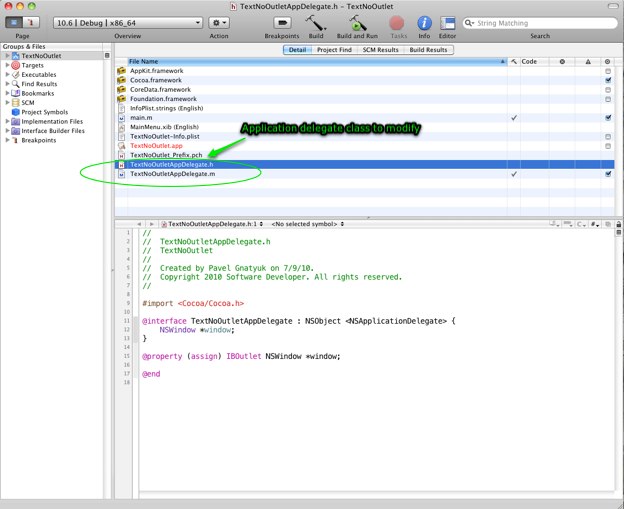This screenshot has width=624, height=509.
Task: Go back in editor file history
Action: click(x=139, y=224)
